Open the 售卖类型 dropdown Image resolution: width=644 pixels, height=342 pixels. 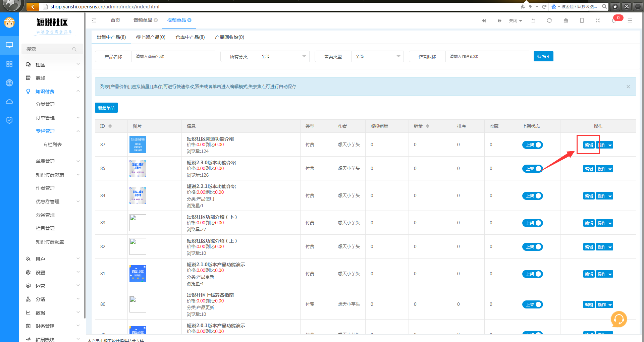pyautogui.click(x=377, y=56)
